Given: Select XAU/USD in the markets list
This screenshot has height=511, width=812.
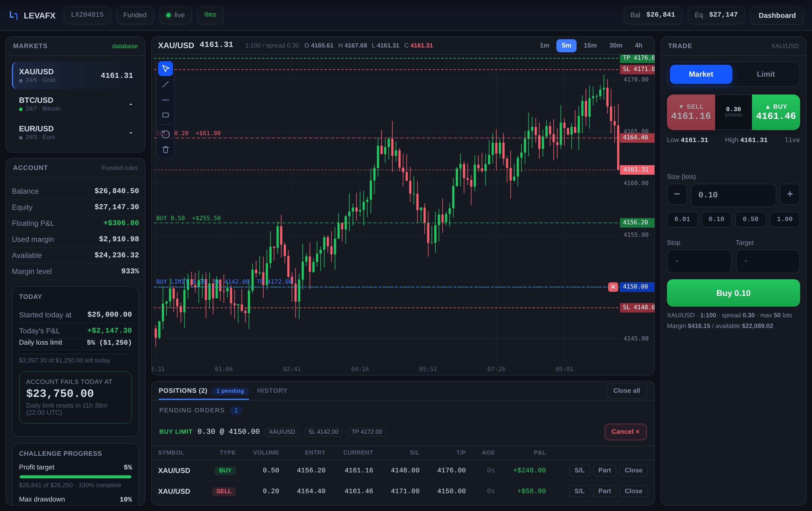Looking at the screenshot, I should (75, 75).
